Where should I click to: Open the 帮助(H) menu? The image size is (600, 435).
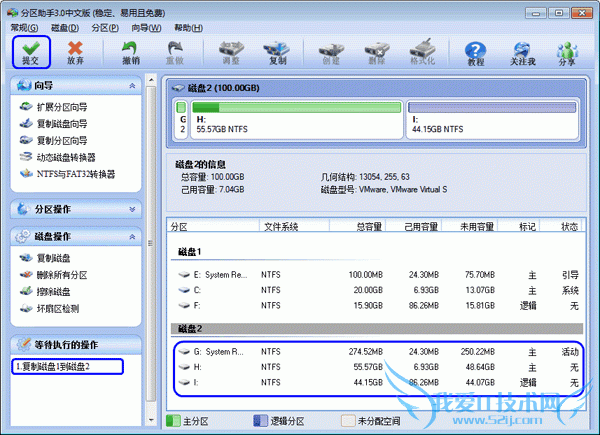pos(188,28)
